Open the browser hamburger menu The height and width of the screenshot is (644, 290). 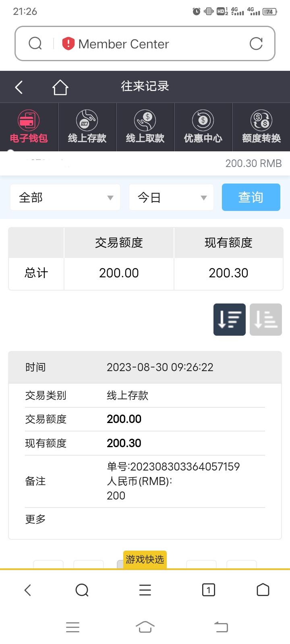(145, 590)
